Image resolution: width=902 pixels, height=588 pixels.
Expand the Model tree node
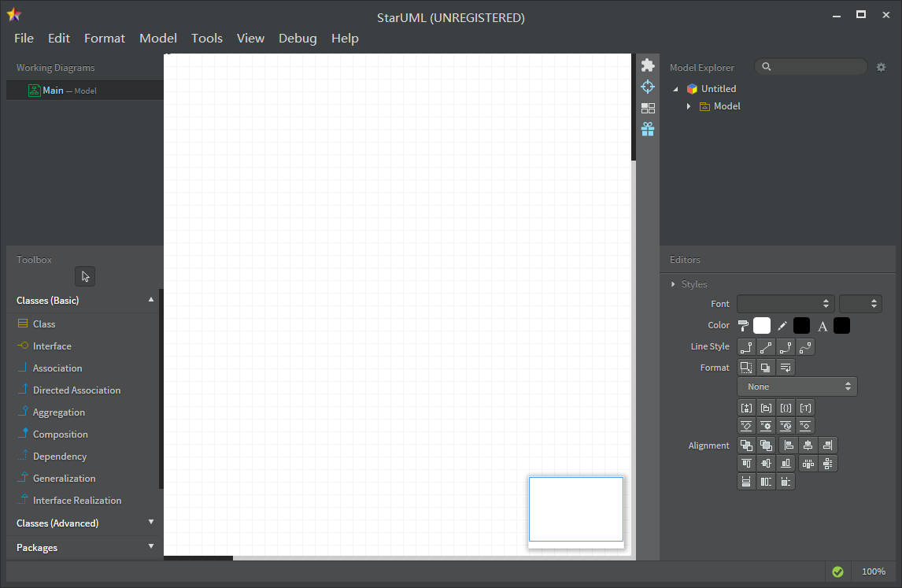(689, 106)
